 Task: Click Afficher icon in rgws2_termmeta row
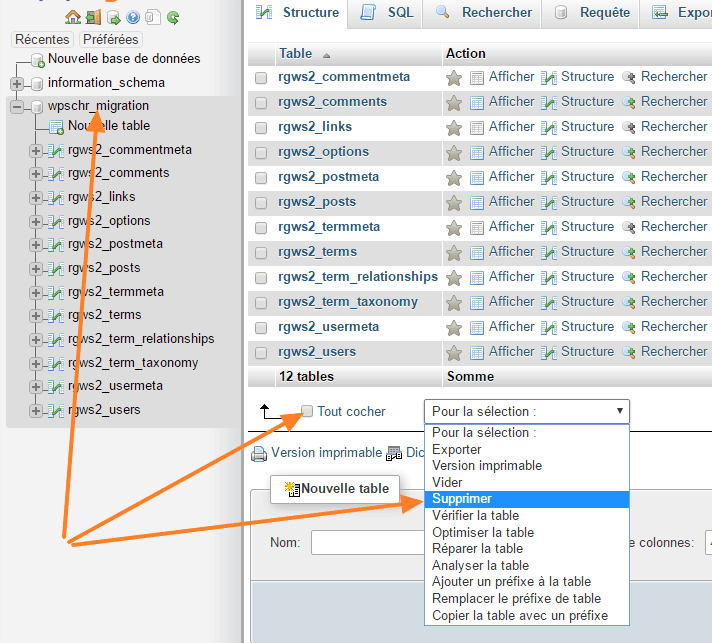click(x=476, y=228)
